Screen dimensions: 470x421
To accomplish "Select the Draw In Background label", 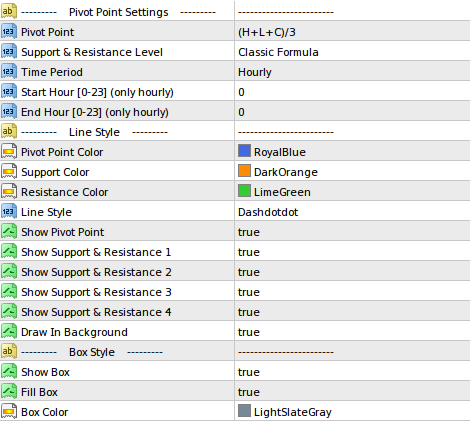I will [x=74, y=332].
